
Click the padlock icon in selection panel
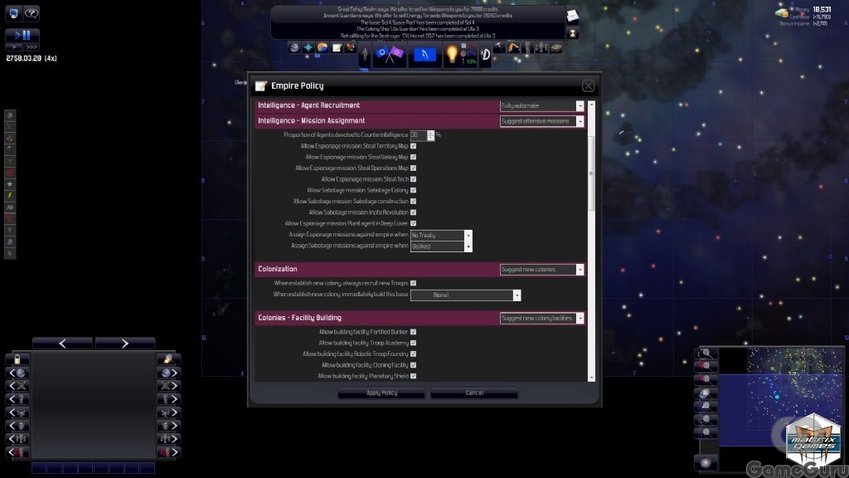[x=17, y=359]
